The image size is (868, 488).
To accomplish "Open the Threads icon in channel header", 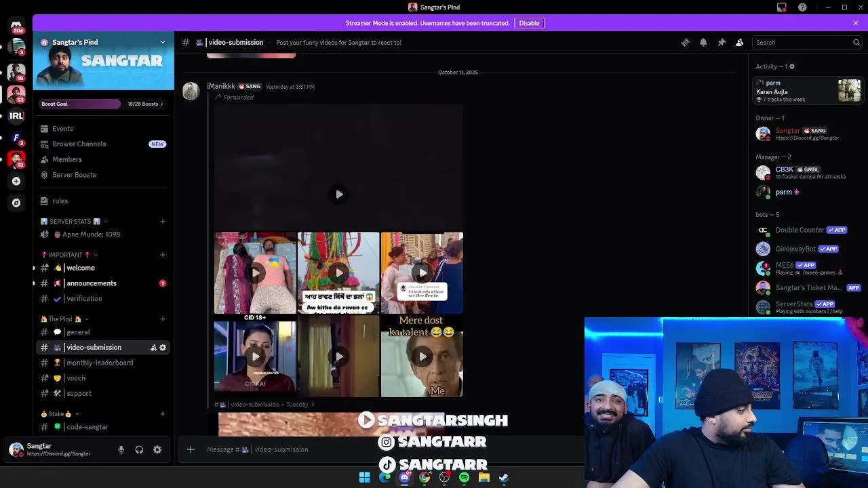I will click(685, 42).
